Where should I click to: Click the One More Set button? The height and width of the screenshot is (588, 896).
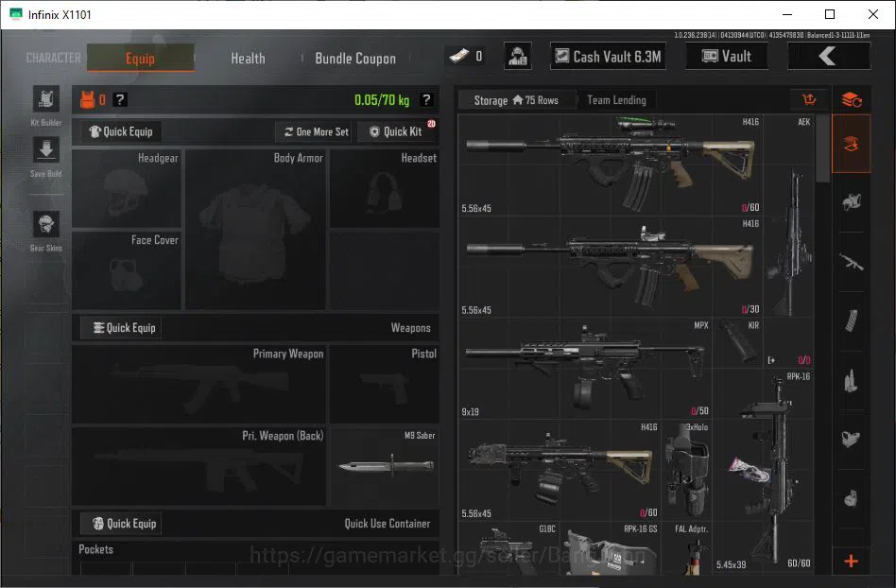(x=317, y=132)
